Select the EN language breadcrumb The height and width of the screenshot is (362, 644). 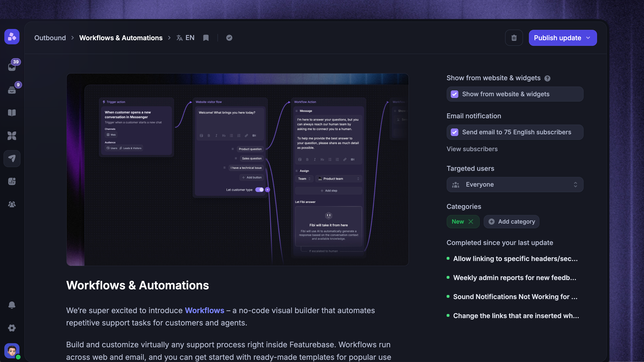pyautogui.click(x=190, y=38)
